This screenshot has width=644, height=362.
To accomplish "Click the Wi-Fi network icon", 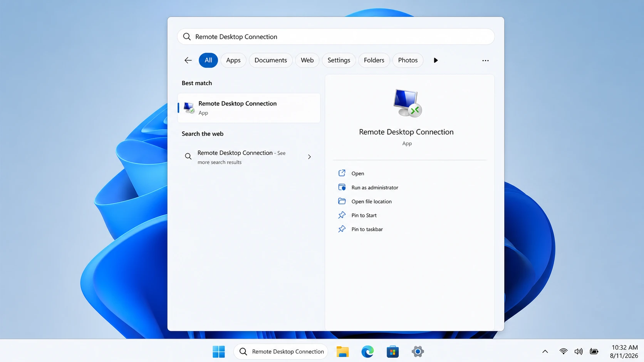I will pyautogui.click(x=563, y=351).
